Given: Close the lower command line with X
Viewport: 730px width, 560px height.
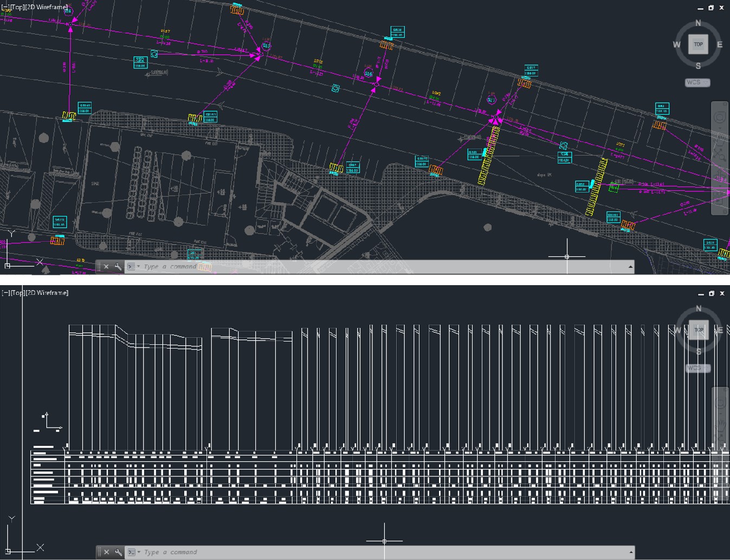Looking at the screenshot, I should pos(106,552).
